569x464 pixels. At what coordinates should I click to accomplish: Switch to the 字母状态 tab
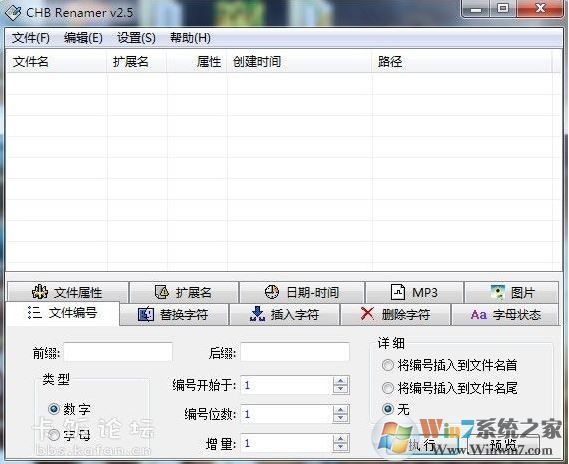point(506,315)
